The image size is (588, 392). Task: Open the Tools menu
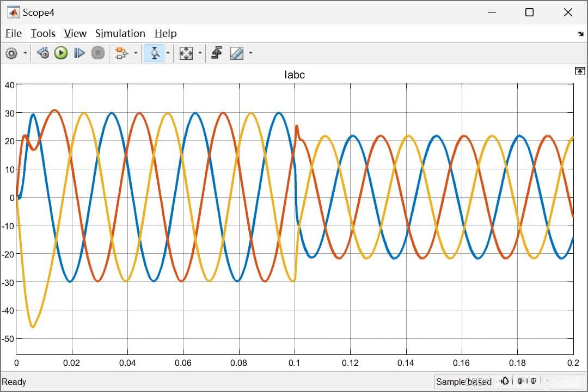[43, 34]
